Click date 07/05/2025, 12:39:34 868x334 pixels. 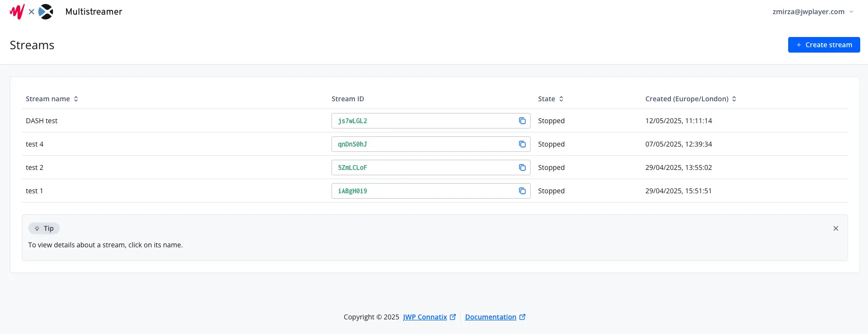click(679, 144)
